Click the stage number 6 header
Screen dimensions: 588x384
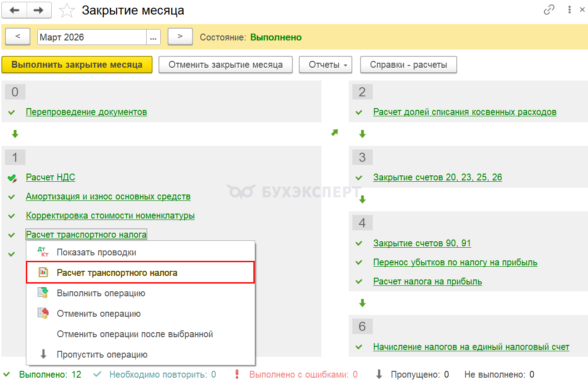tap(362, 326)
